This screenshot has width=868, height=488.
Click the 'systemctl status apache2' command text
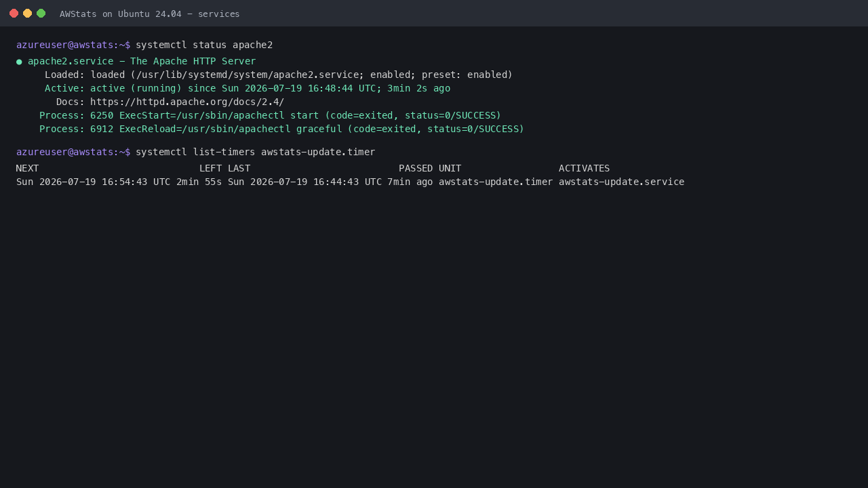(204, 45)
